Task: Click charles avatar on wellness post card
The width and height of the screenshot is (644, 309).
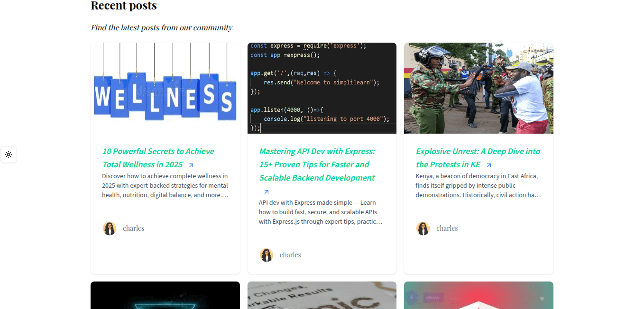Action: click(110, 228)
